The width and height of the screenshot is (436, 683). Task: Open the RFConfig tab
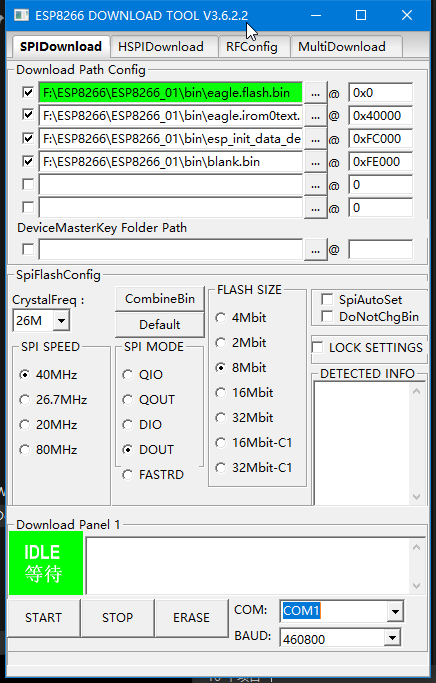click(x=252, y=47)
